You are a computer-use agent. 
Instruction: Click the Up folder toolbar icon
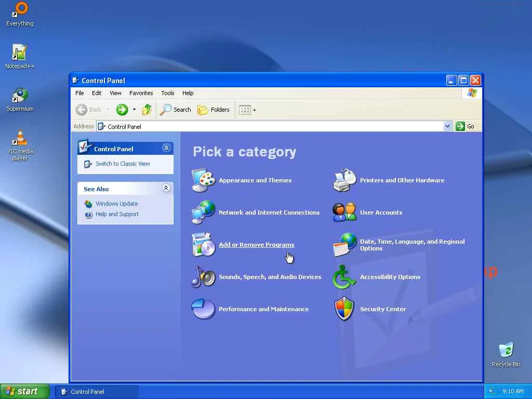point(147,110)
